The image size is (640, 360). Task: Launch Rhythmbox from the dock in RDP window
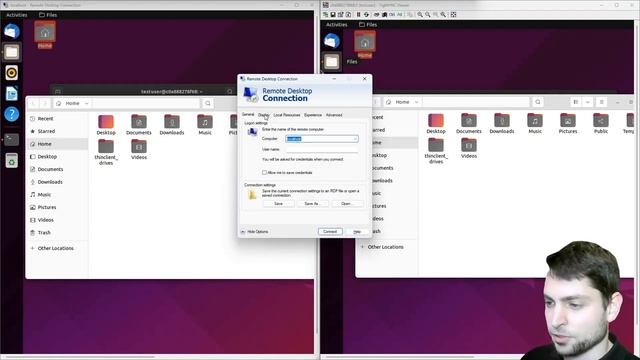11,73
